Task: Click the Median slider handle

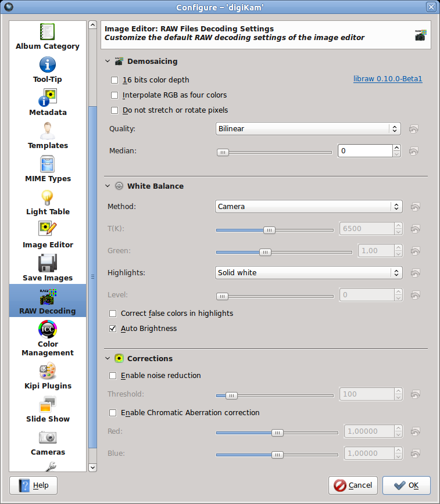Action: coord(223,152)
